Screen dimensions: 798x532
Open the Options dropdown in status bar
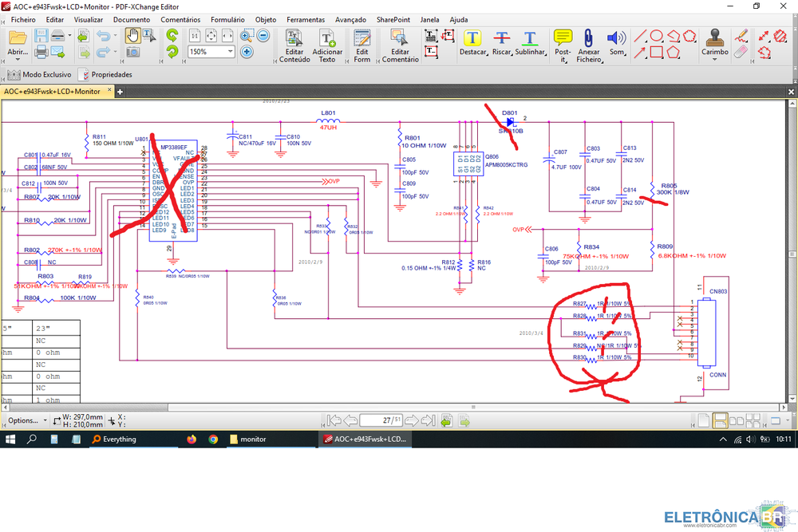[x=27, y=420]
